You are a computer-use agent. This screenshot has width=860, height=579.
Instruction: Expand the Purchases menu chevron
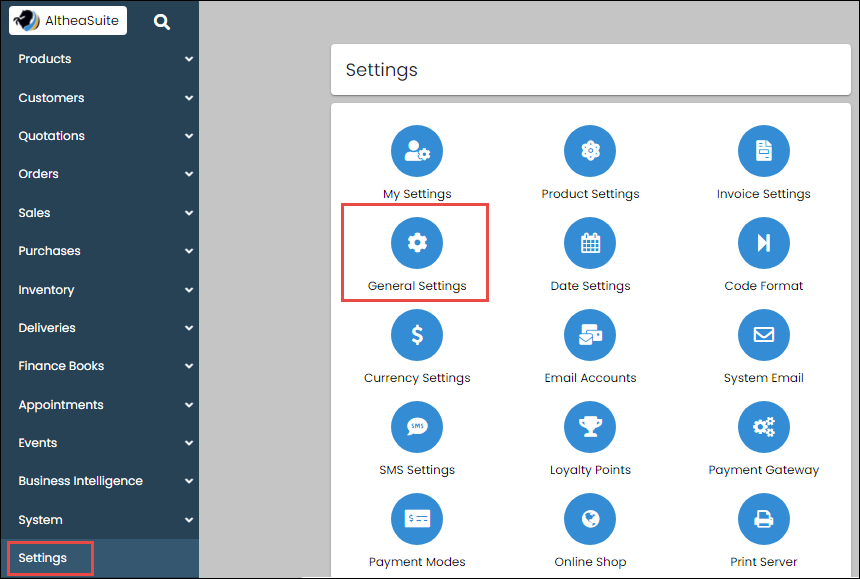click(189, 251)
